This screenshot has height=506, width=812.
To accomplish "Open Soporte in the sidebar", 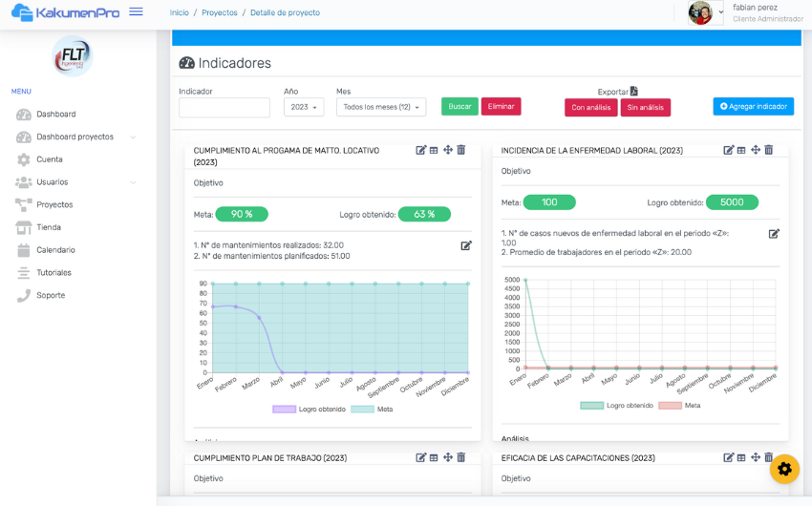I will (x=51, y=295).
